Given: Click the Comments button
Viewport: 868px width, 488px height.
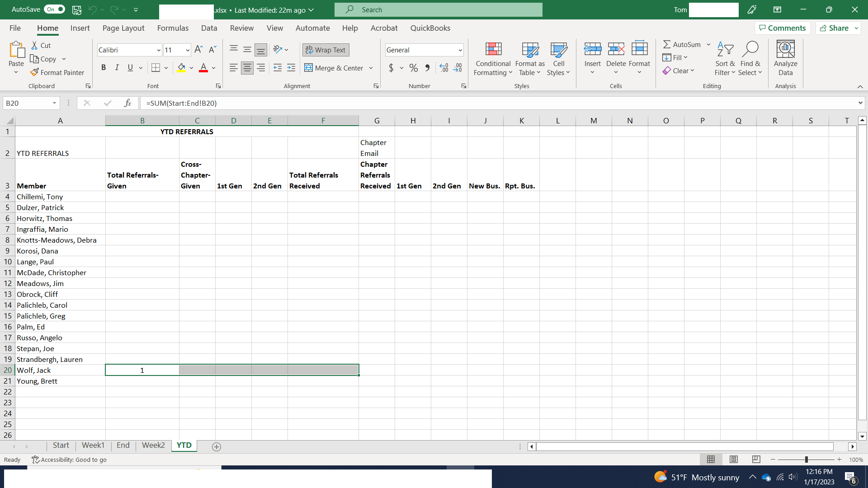Looking at the screenshot, I should pos(782,28).
